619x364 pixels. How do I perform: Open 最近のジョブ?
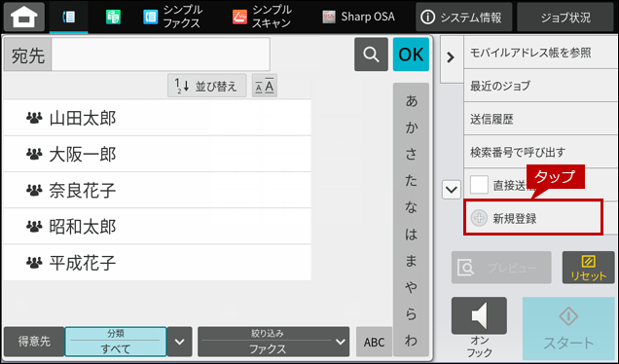tap(540, 86)
